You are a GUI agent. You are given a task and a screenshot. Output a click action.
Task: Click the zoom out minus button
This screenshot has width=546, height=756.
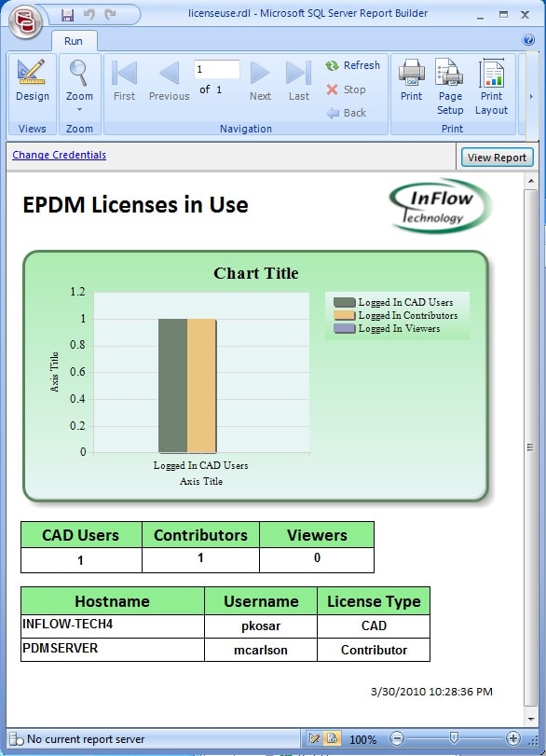[397, 738]
